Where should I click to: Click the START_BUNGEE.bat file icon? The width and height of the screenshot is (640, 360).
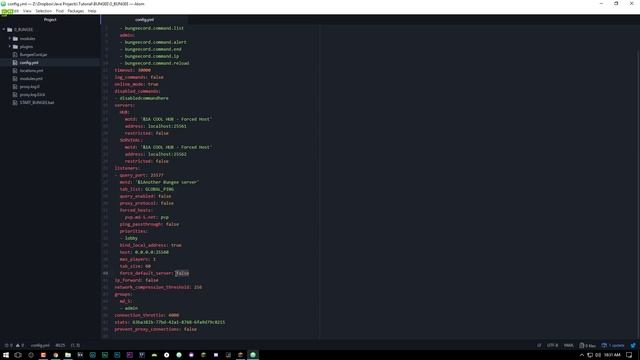tap(15, 102)
